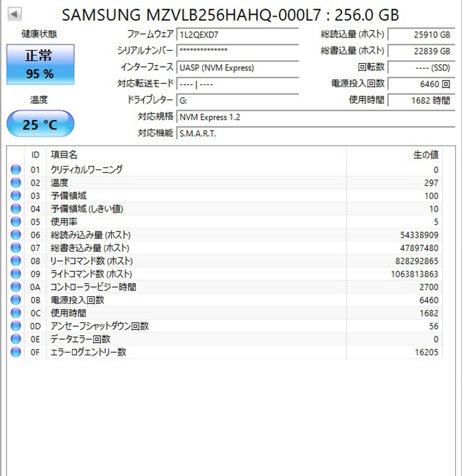Click status orb for row 05 使用率

pos(16,222)
